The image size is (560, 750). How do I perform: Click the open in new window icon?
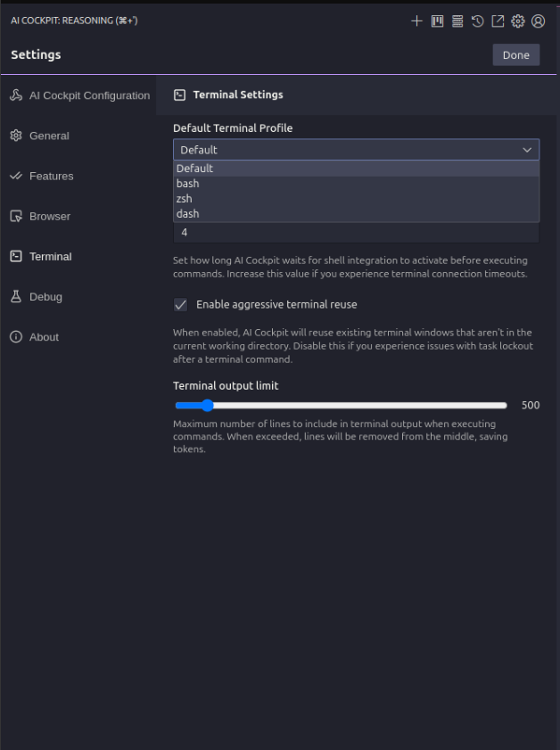[498, 21]
